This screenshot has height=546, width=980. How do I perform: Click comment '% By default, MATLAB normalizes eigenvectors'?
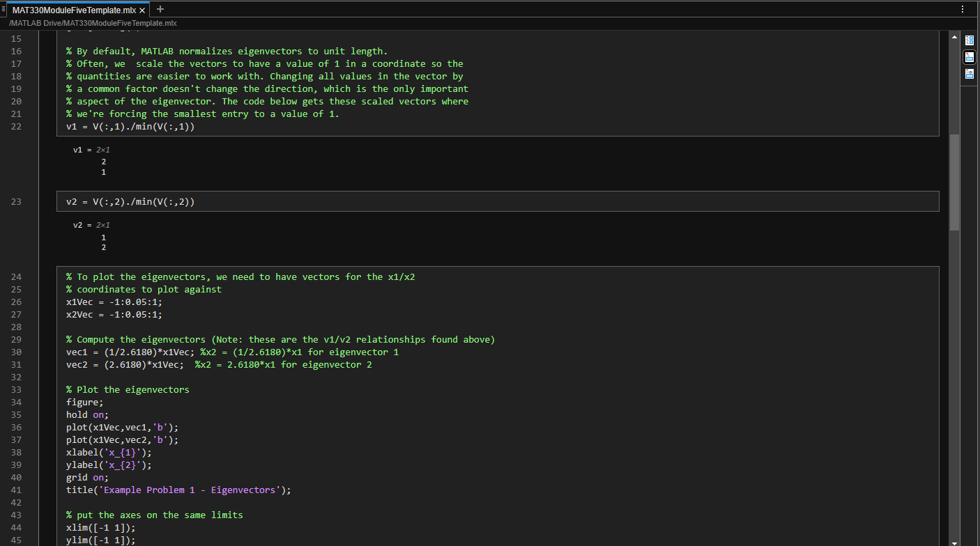(x=227, y=52)
